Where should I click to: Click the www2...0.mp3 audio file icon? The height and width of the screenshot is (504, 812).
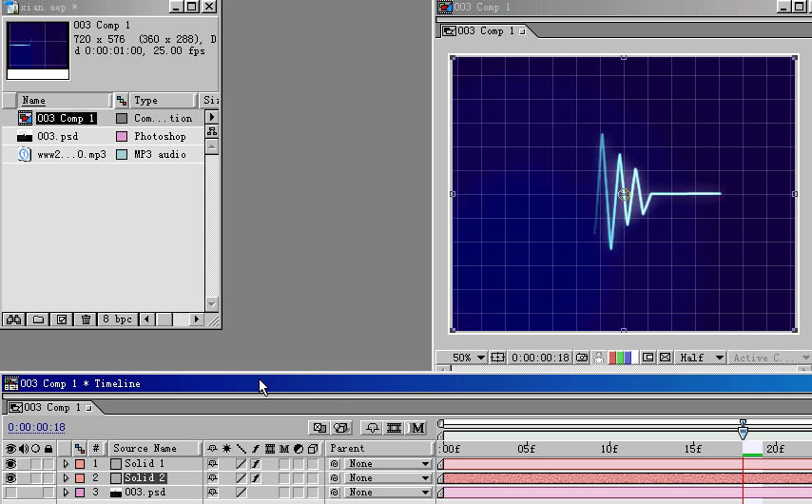pos(25,154)
